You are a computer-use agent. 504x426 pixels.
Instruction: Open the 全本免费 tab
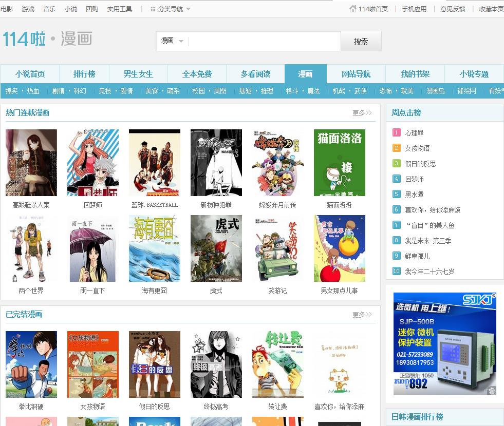point(197,74)
